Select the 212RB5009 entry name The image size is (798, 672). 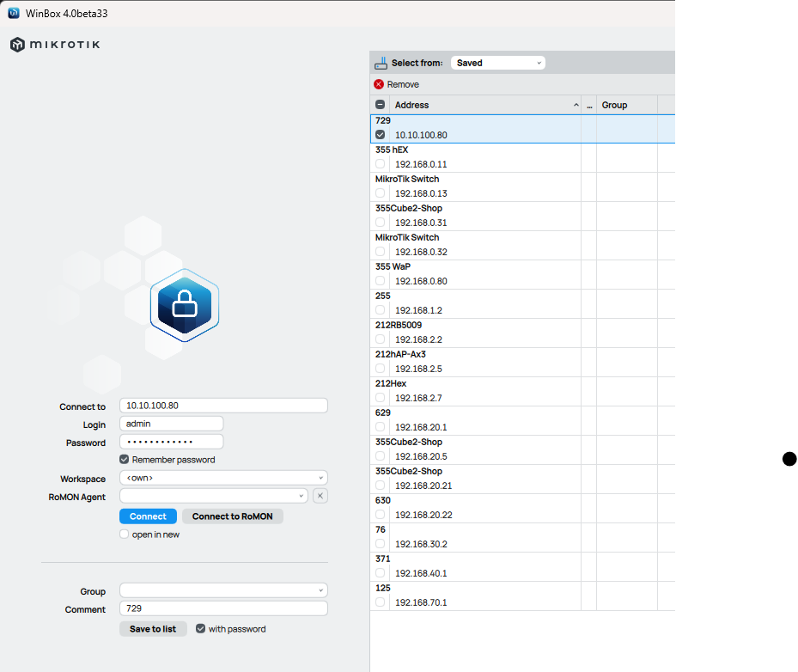coord(399,325)
